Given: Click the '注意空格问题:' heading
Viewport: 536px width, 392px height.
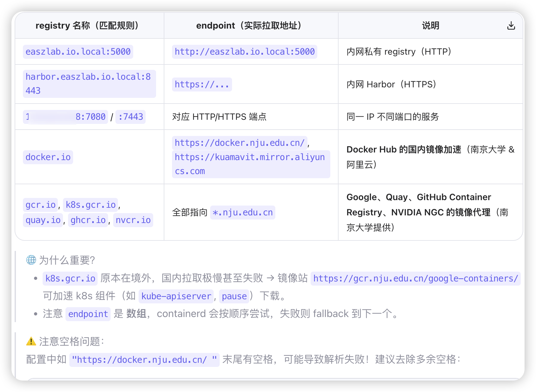Looking at the screenshot, I should click(72, 341).
